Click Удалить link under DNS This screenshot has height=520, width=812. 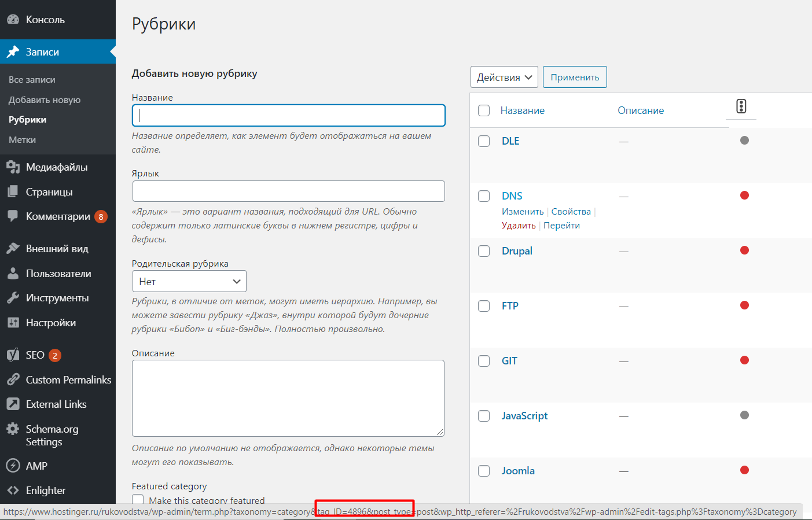click(519, 226)
